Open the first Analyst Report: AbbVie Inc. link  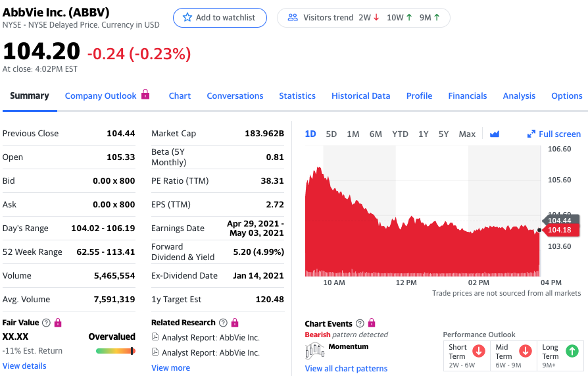click(x=210, y=337)
